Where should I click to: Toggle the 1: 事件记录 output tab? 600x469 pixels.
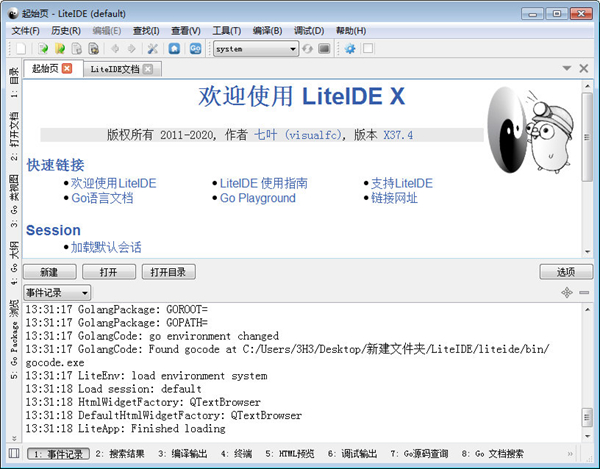coord(59,454)
